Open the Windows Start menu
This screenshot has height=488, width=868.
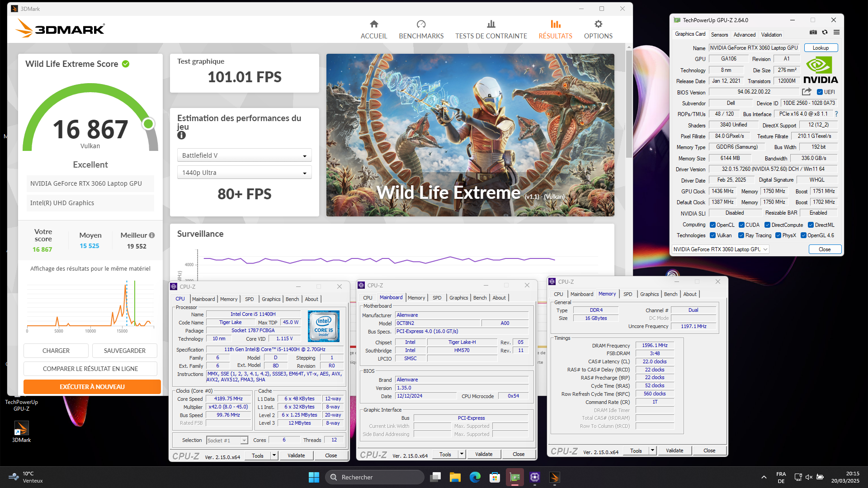[314, 477]
